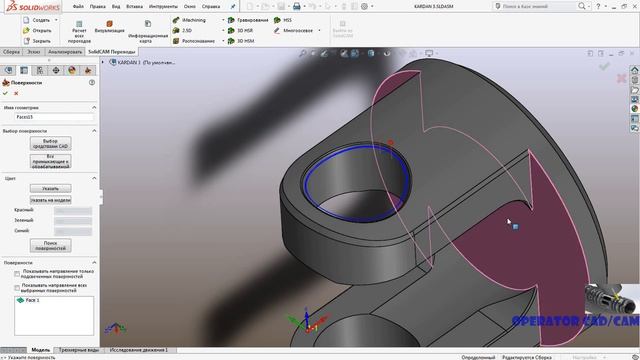The height and width of the screenshot is (360, 640).
Task: Toggle show direction of highlighted surfaces only
Action: coord(17,274)
